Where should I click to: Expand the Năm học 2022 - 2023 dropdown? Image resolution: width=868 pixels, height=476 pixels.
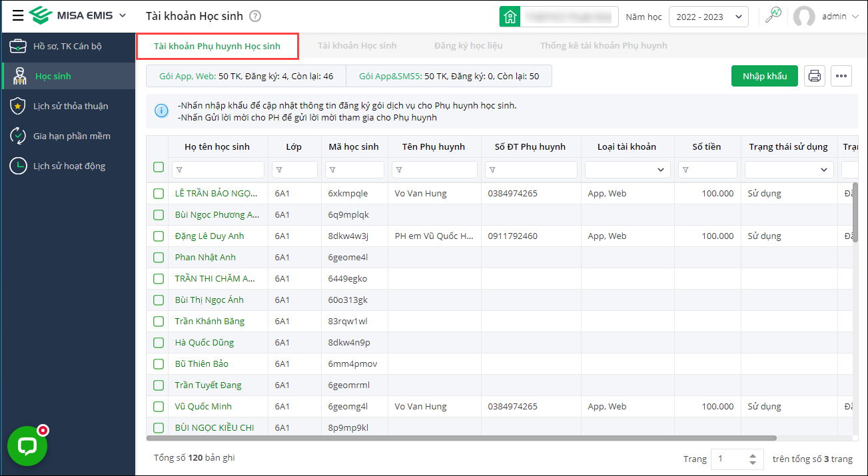[708, 17]
